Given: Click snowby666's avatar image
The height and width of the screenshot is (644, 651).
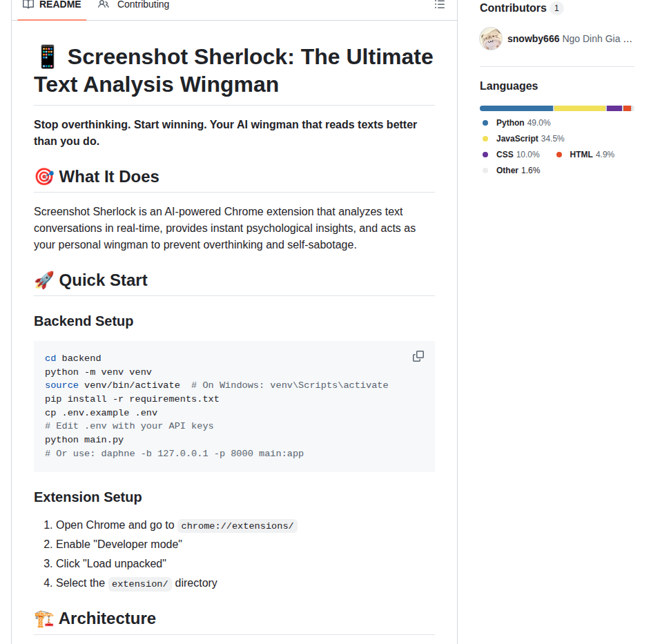Looking at the screenshot, I should point(491,39).
